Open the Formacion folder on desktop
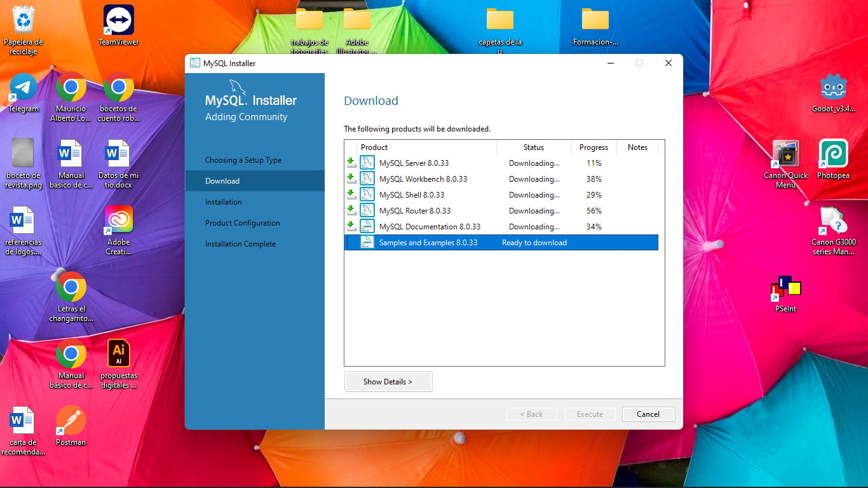The width and height of the screenshot is (868, 488). [595, 25]
